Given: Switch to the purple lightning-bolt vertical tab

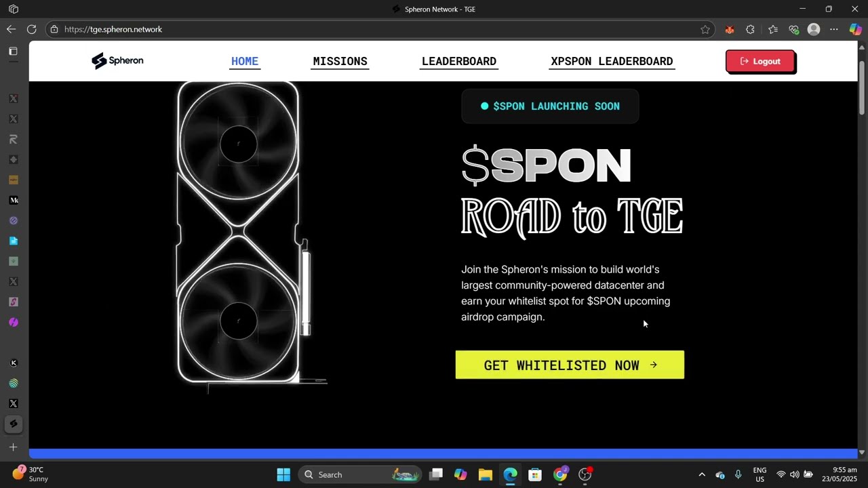Looking at the screenshot, I should (14, 322).
